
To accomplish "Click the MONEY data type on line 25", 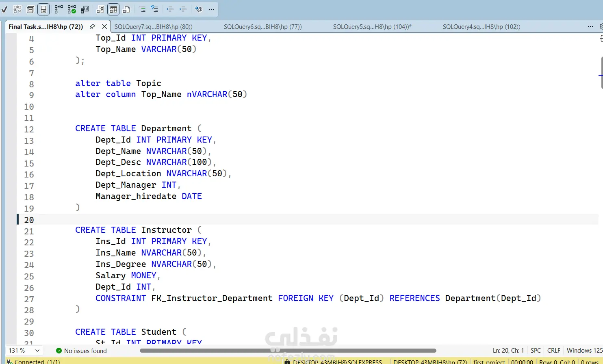I will click(144, 275).
